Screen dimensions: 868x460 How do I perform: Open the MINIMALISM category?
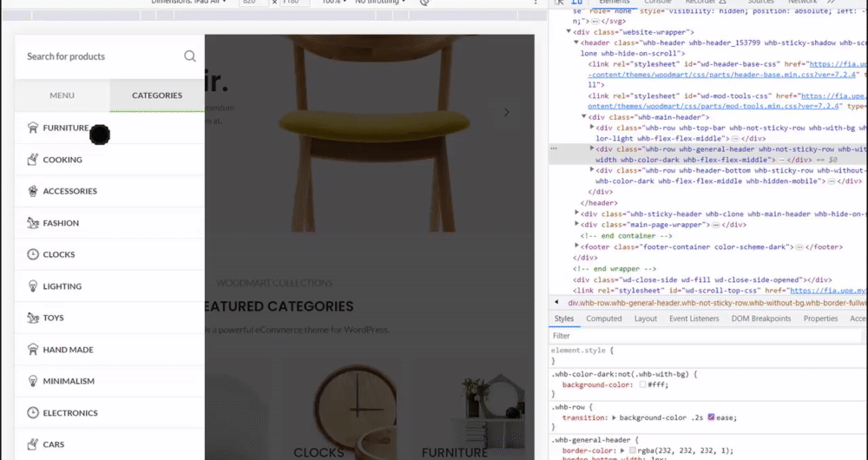pyautogui.click(x=109, y=381)
